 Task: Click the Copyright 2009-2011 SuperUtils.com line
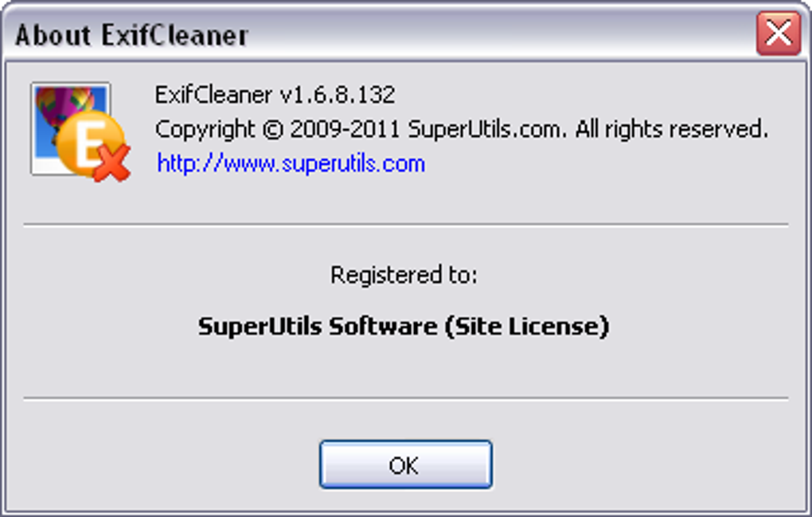(462, 130)
